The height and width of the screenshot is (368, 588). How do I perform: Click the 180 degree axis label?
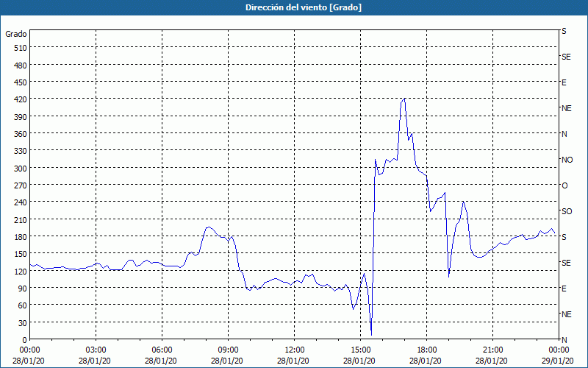pyautogui.click(x=21, y=237)
